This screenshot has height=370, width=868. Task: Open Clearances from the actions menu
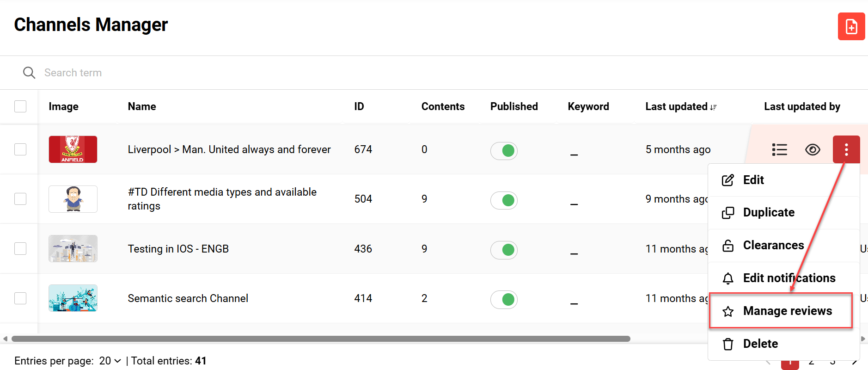(784, 245)
